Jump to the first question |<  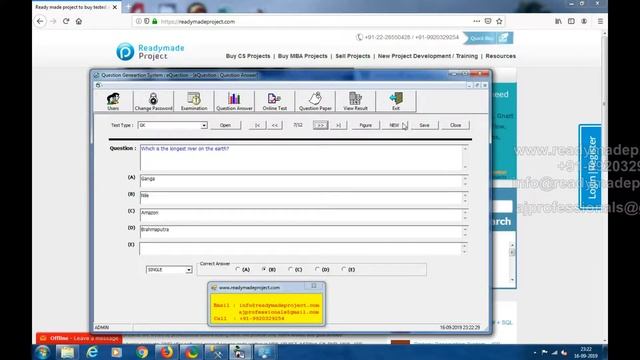tap(257, 125)
